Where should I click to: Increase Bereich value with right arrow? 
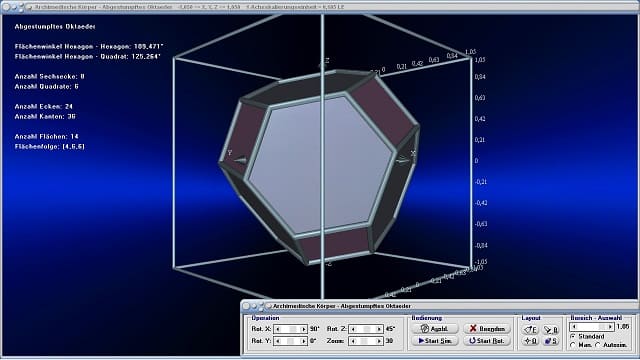pyautogui.click(x=610, y=327)
